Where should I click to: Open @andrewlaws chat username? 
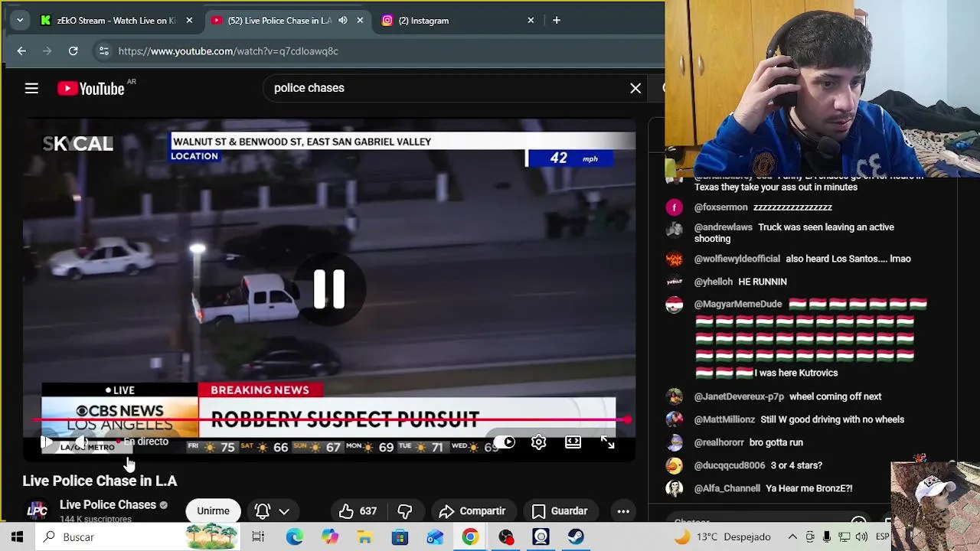[x=723, y=227]
